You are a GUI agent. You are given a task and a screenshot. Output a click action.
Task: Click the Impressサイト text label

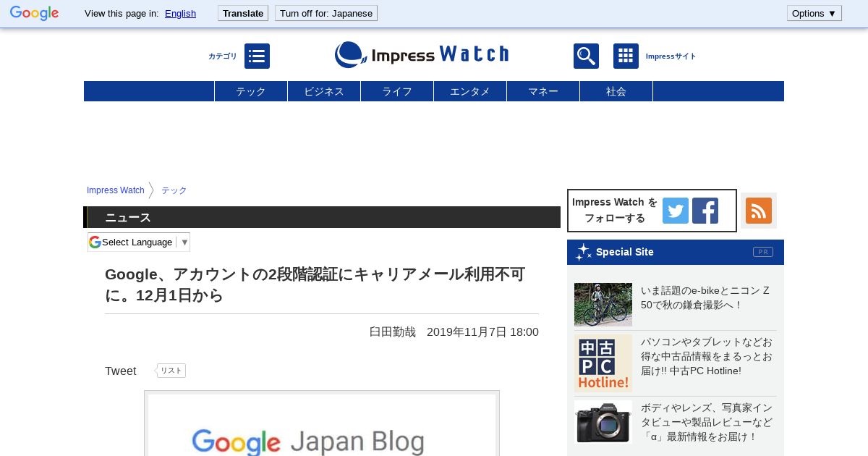coord(671,56)
